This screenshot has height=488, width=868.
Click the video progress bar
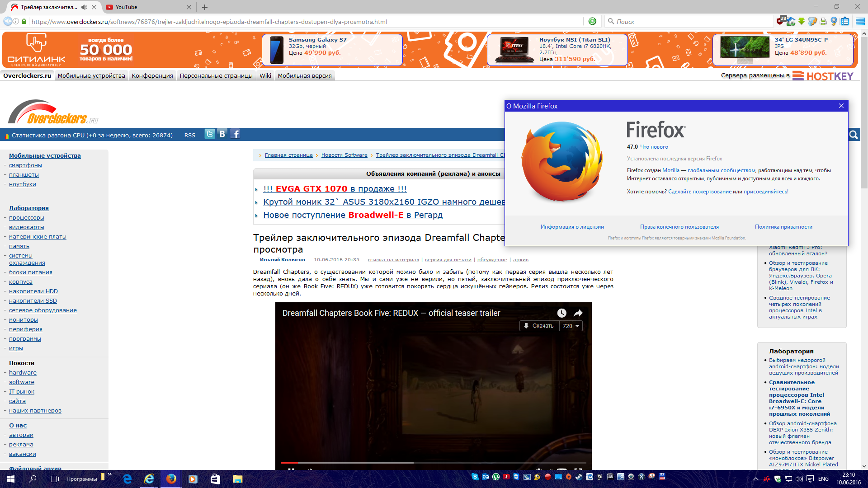(433, 463)
